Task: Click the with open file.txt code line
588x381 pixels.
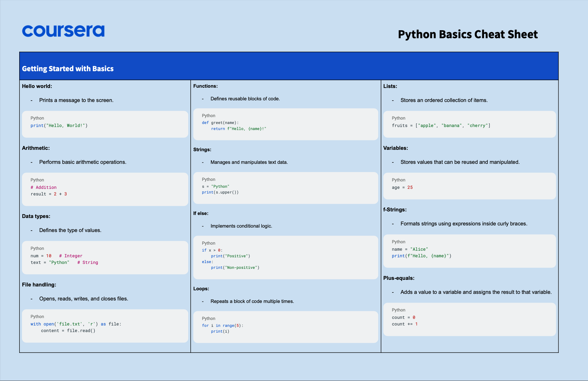Action: [76, 324]
